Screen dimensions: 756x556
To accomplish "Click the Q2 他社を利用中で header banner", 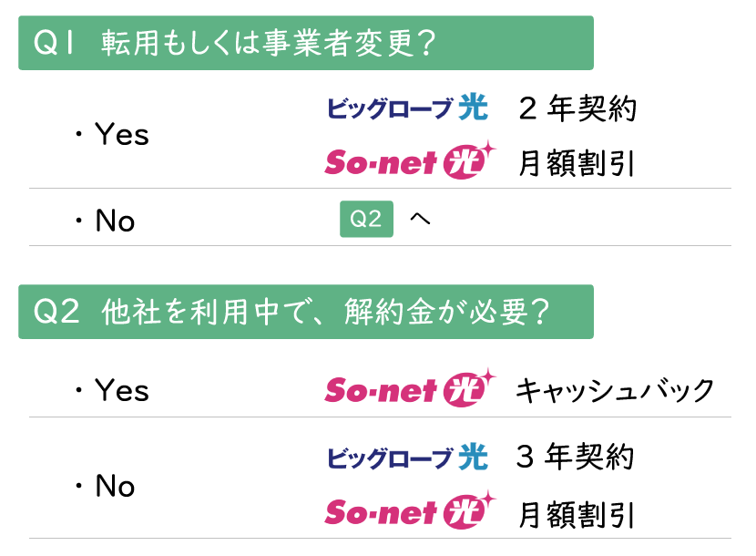I will coord(306,312).
